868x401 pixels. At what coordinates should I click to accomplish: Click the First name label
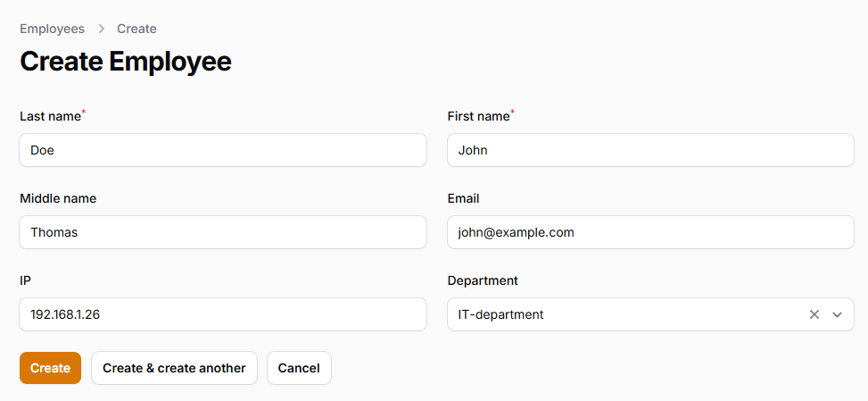click(x=478, y=116)
